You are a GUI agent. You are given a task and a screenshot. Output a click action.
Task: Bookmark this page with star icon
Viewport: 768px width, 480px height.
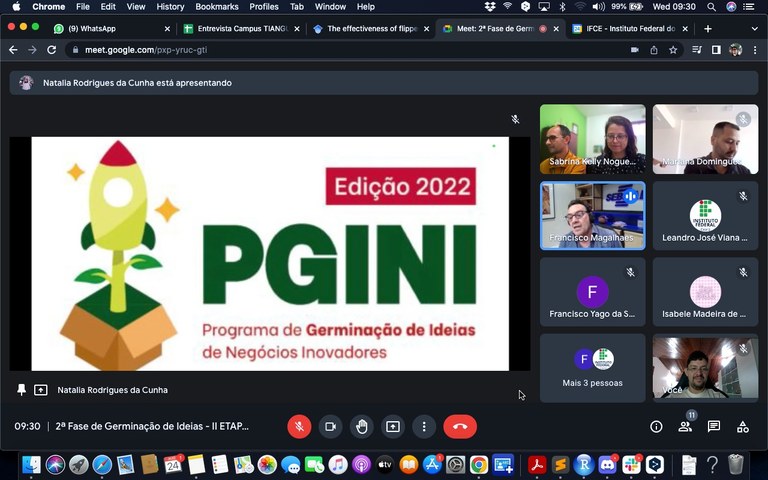[x=673, y=49]
